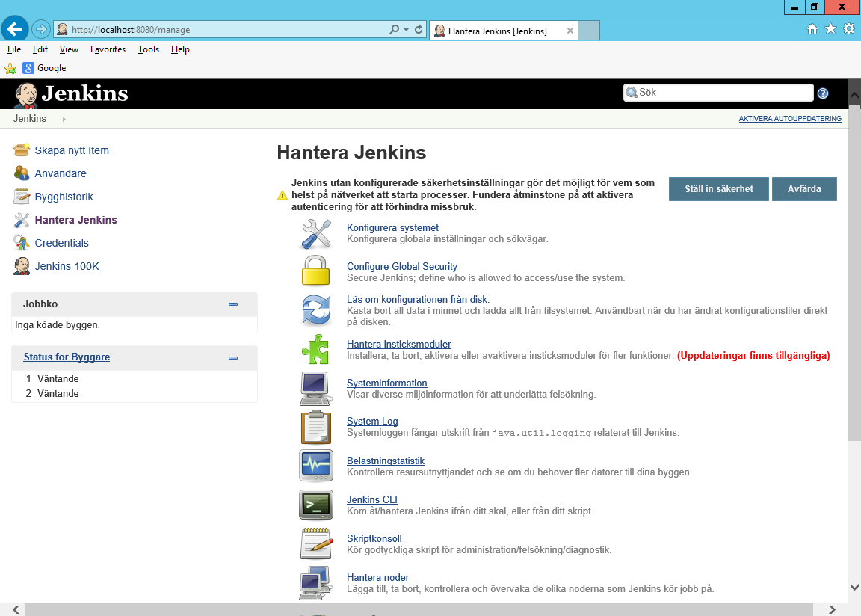The image size is (861, 616).
Task: Click the notepad with pencil Skriptkonsoll icon
Action: [x=317, y=543]
